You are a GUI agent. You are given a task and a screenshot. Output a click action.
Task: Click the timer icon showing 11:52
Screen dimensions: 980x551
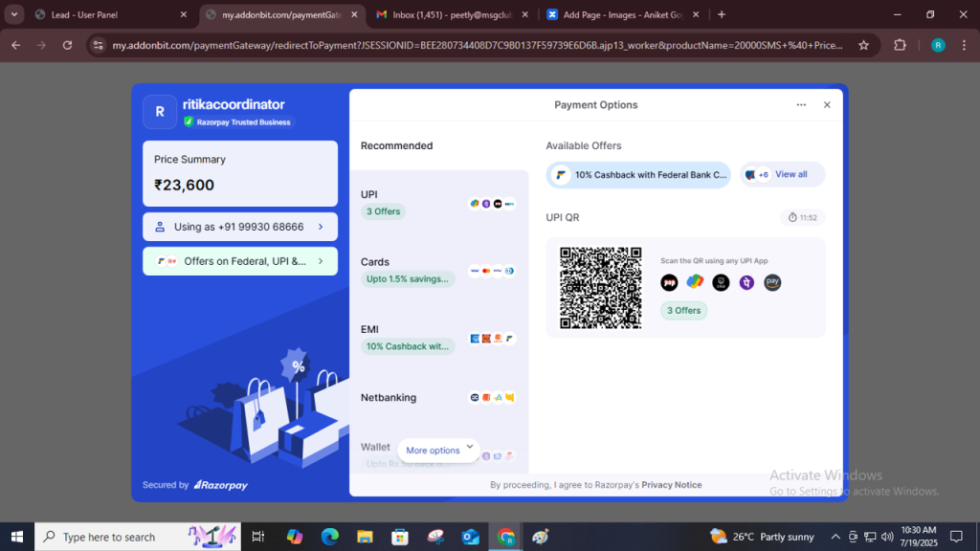(792, 217)
